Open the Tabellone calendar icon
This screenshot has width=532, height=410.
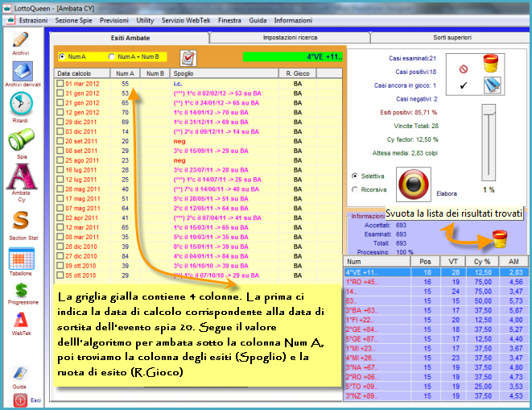[x=22, y=259]
